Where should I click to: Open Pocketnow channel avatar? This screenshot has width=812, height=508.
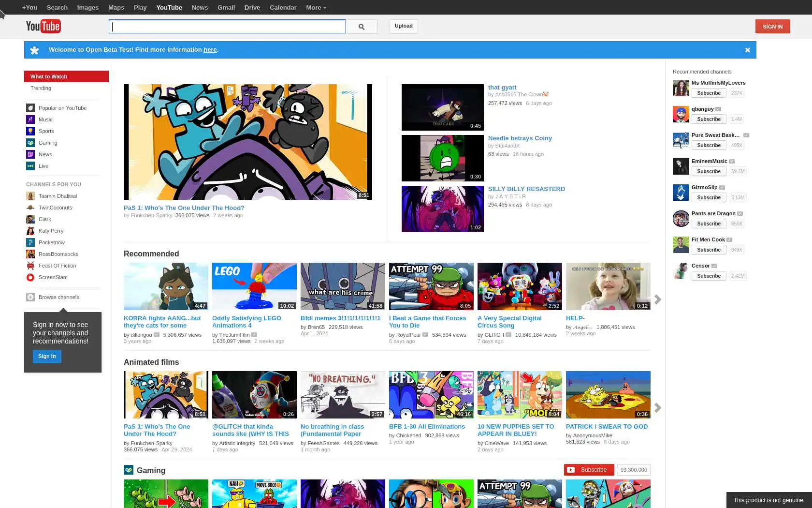30,242
